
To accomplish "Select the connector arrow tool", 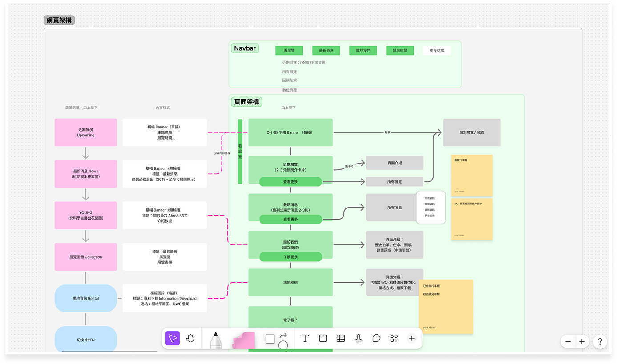I will click(x=283, y=336).
